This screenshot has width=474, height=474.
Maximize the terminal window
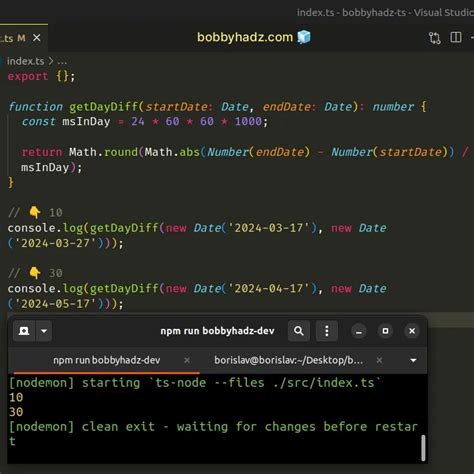(385, 331)
